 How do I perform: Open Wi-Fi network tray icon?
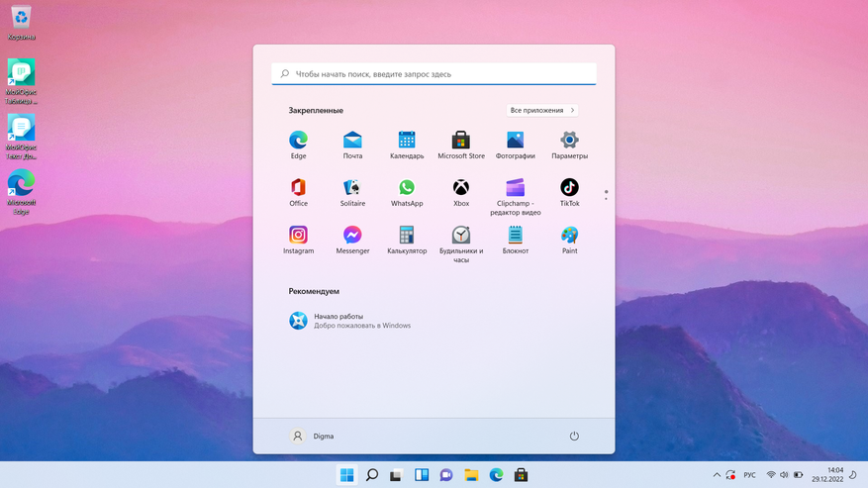(x=771, y=475)
